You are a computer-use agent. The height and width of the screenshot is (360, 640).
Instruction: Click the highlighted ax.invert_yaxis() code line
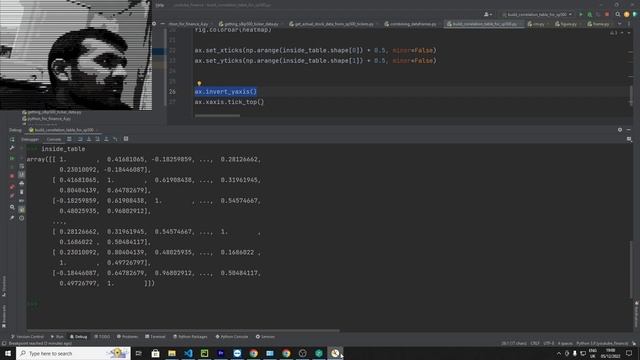[226, 91]
